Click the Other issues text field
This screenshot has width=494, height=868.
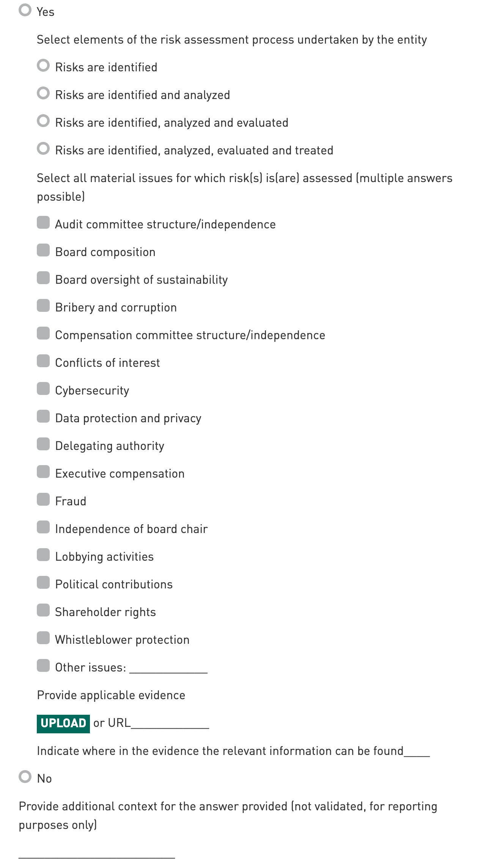[168, 668]
